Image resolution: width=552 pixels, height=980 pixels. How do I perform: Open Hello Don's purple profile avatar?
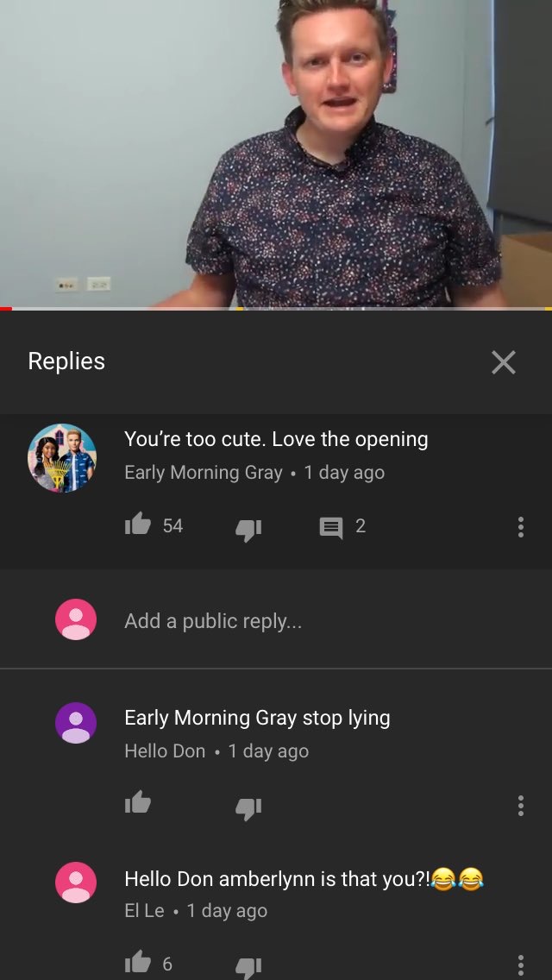[76, 723]
